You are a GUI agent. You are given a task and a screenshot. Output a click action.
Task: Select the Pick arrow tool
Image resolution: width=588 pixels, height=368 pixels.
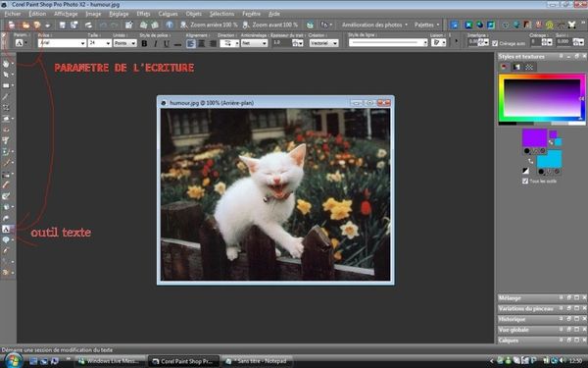(x=6, y=75)
